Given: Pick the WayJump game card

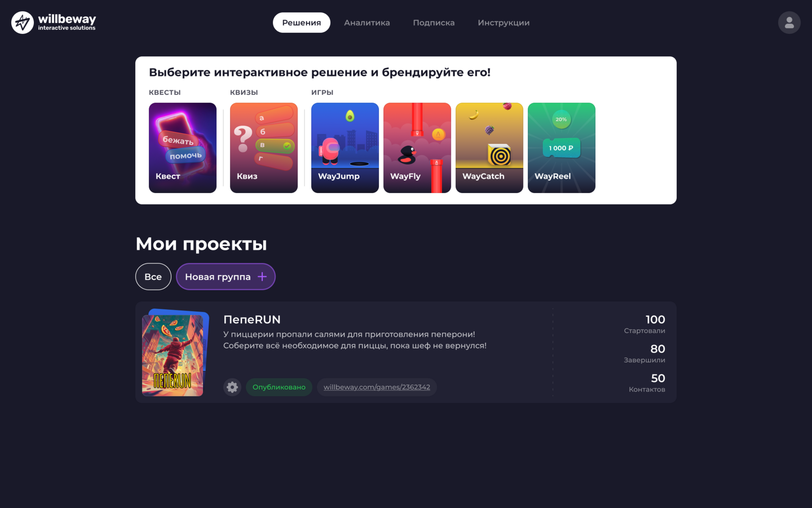Looking at the screenshot, I should coord(345,148).
